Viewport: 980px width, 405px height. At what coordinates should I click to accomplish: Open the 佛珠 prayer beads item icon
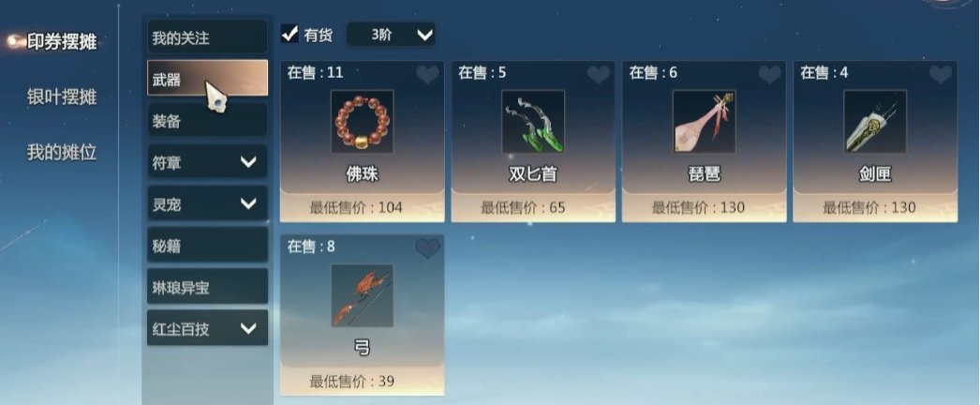[362, 122]
